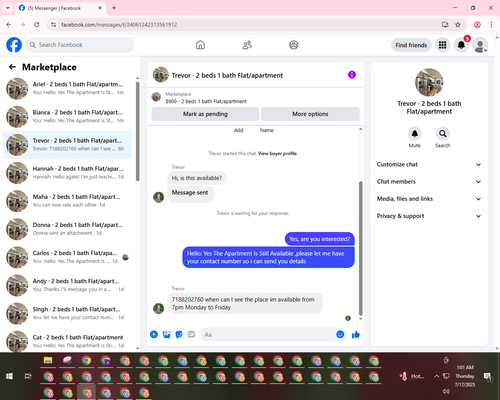Open the volume icon in system tray
500x400 pixels.
(x=446, y=391)
